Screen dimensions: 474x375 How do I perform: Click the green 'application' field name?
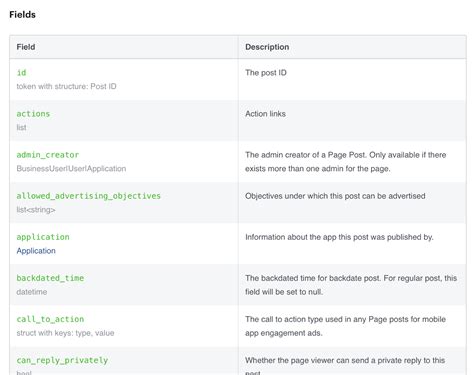tap(43, 237)
